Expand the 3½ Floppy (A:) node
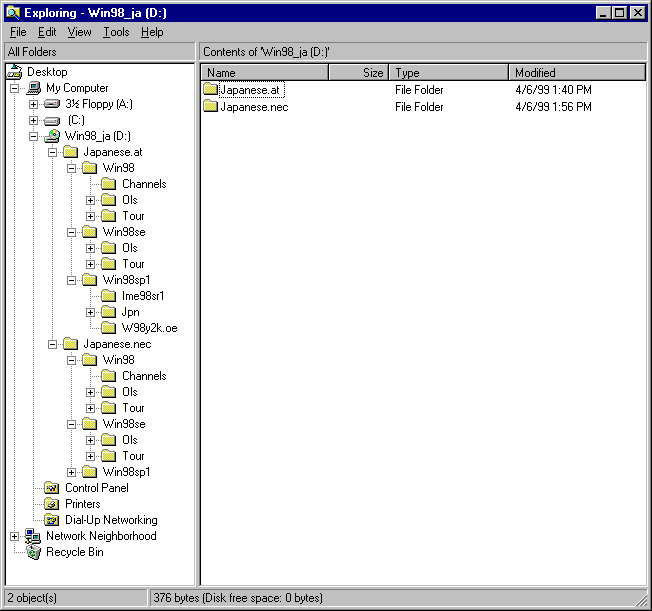The image size is (652, 611). click(x=34, y=104)
